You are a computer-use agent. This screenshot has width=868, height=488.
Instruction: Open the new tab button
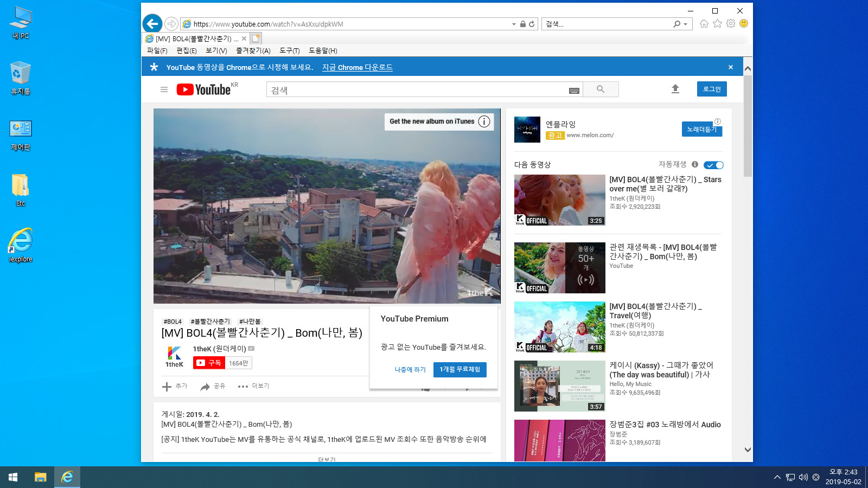256,38
